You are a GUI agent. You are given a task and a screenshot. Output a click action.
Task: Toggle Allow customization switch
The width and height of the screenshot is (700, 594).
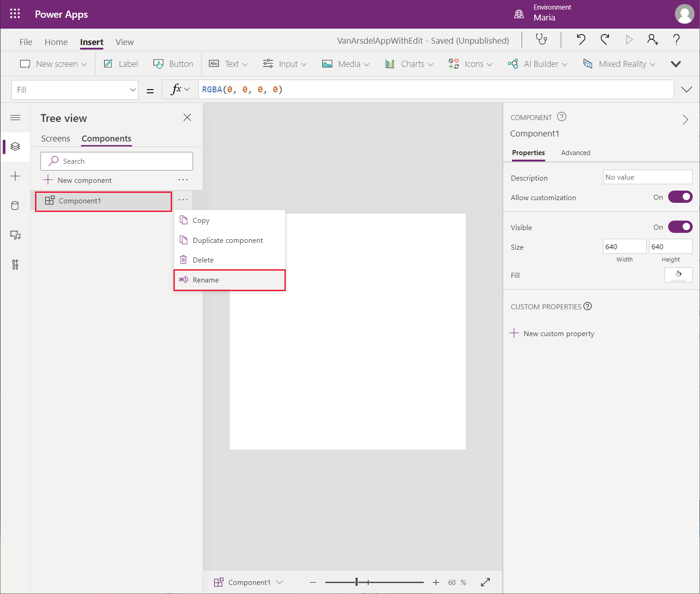coord(680,197)
